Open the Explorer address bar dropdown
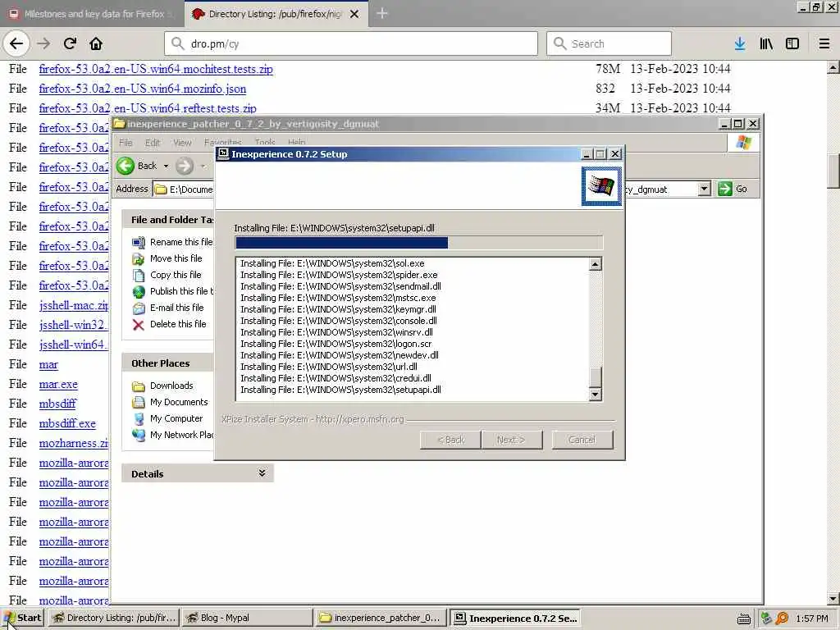Screen dimensions: 840x630 705,189
